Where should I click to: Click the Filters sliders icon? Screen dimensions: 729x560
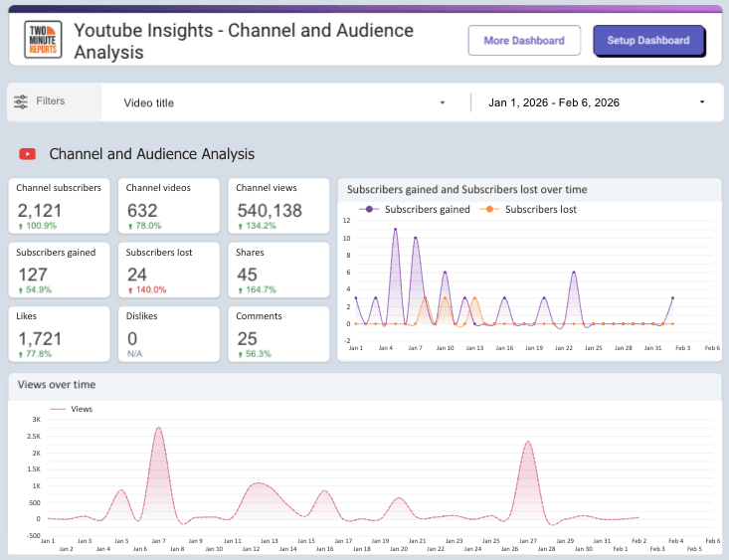click(x=21, y=101)
